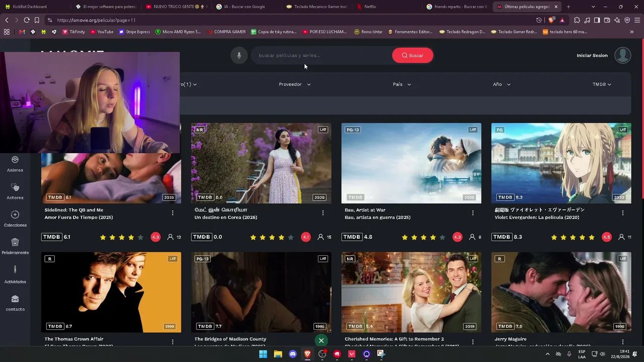Image resolution: width=644 pixels, height=362 pixels.
Task: Open The Thomas Crown Affair poster
Action: 111,293
